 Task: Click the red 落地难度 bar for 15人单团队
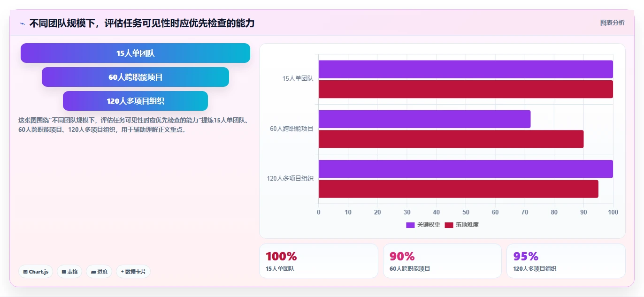(466, 89)
